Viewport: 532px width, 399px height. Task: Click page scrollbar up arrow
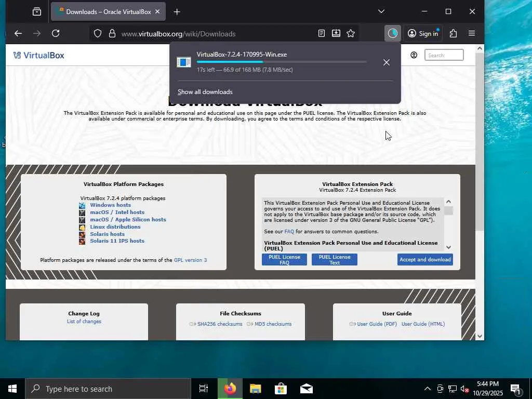click(480, 48)
